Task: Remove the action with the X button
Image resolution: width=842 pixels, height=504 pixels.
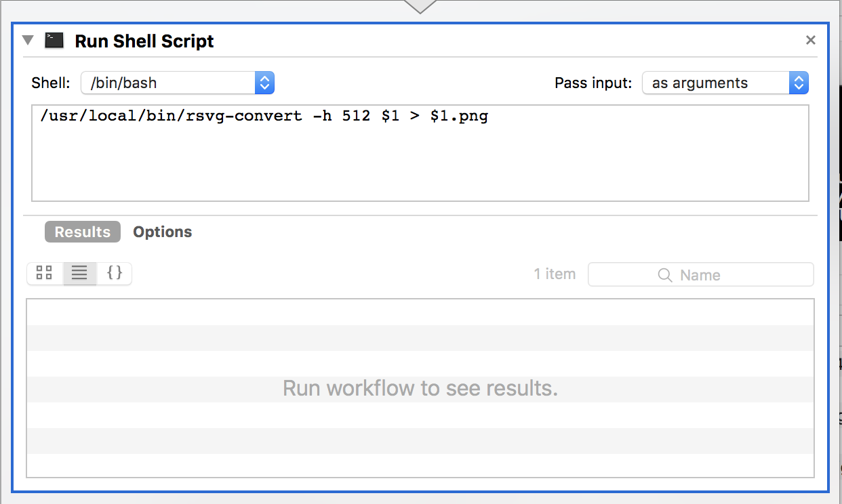Action: coord(810,41)
